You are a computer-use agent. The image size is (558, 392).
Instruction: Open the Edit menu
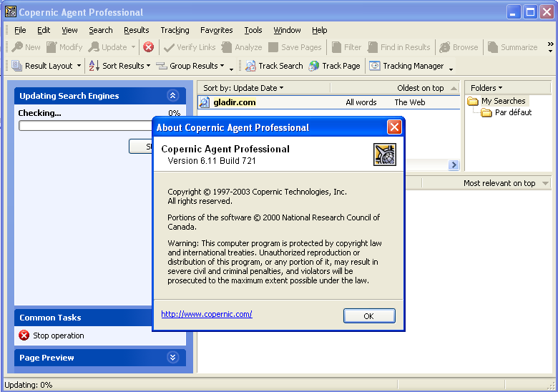coord(44,30)
